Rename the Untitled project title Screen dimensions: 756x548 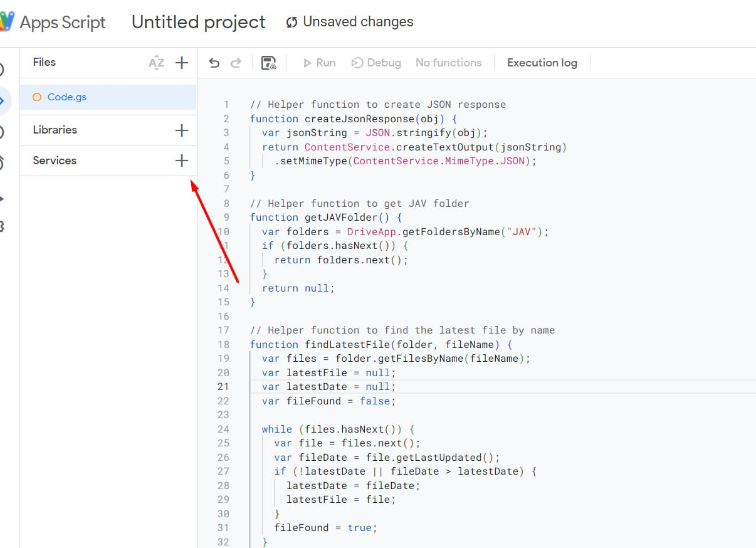[x=198, y=22]
